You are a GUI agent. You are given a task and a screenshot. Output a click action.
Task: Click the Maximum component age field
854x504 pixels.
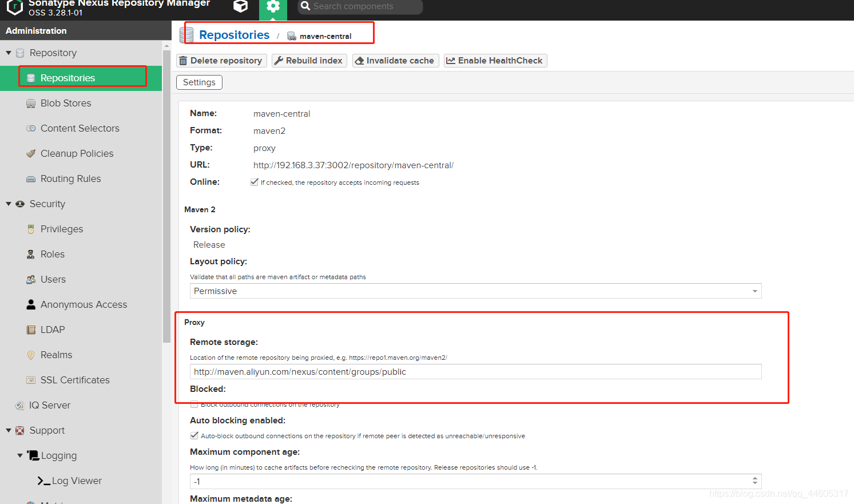pos(475,481)
